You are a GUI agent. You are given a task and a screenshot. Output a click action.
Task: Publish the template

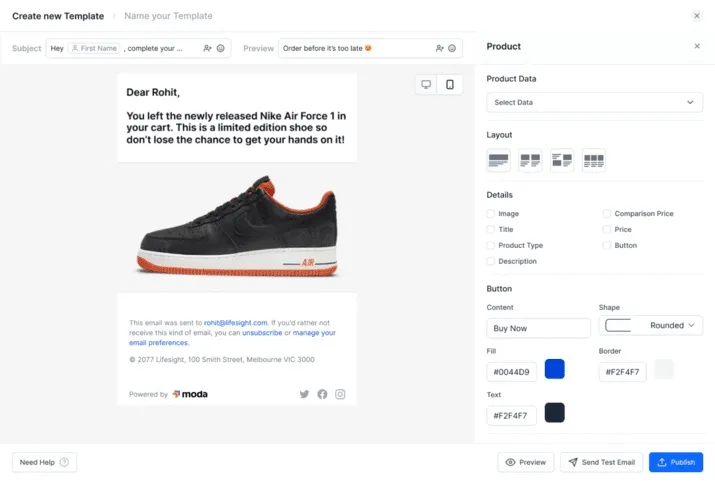(x=676, y=462)
